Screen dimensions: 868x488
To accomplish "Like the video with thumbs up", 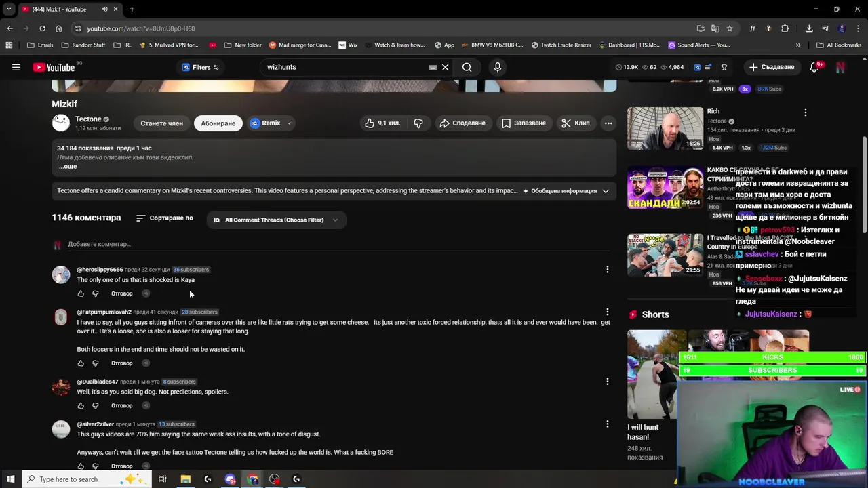I will coord(382,123).
